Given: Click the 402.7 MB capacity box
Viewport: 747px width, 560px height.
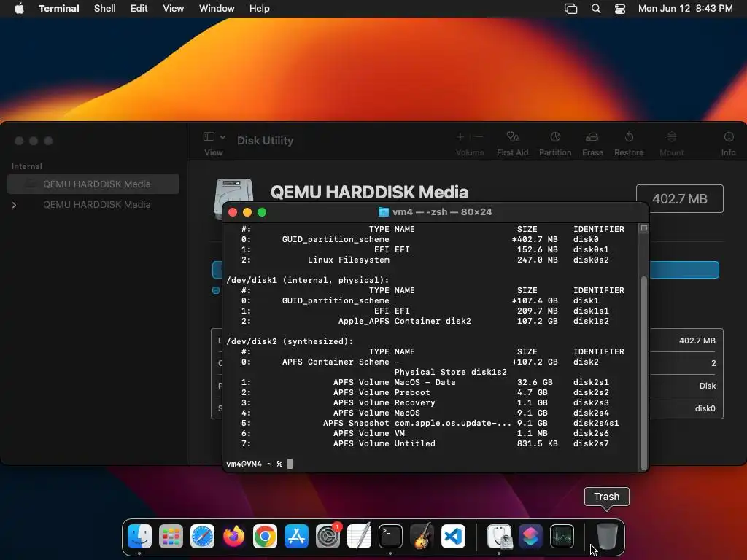Looking at the screenshot, I should [x=680, y=198].
